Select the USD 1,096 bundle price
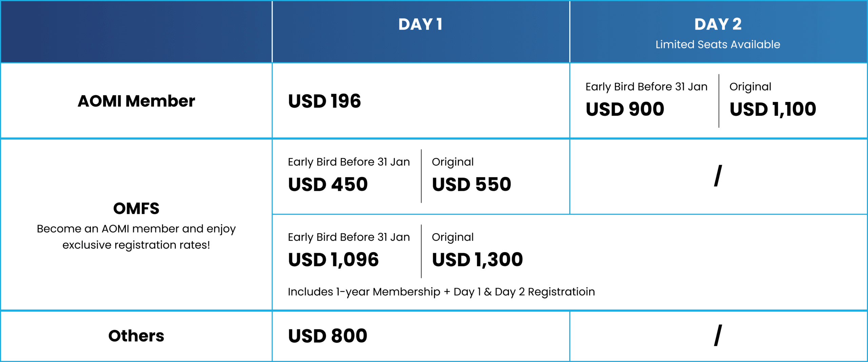This screenshot has width=868, height=362. click(x=333, y=260)
